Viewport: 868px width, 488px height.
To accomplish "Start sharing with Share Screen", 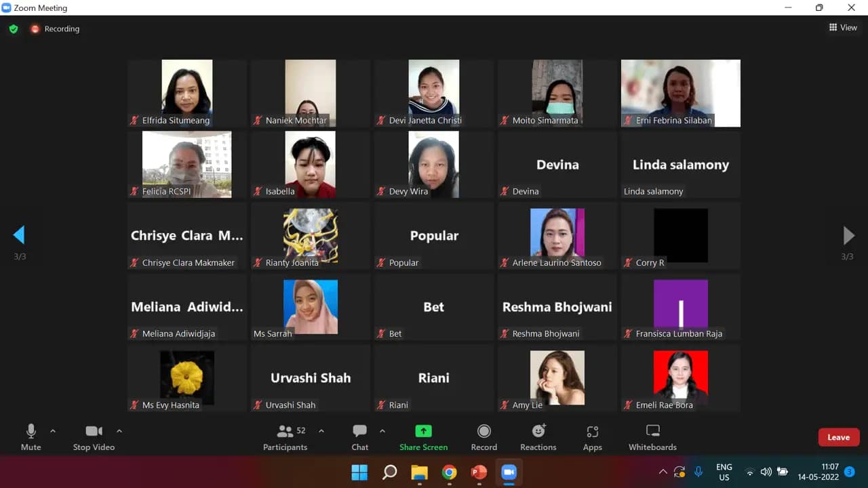I will tap(423, 437).
